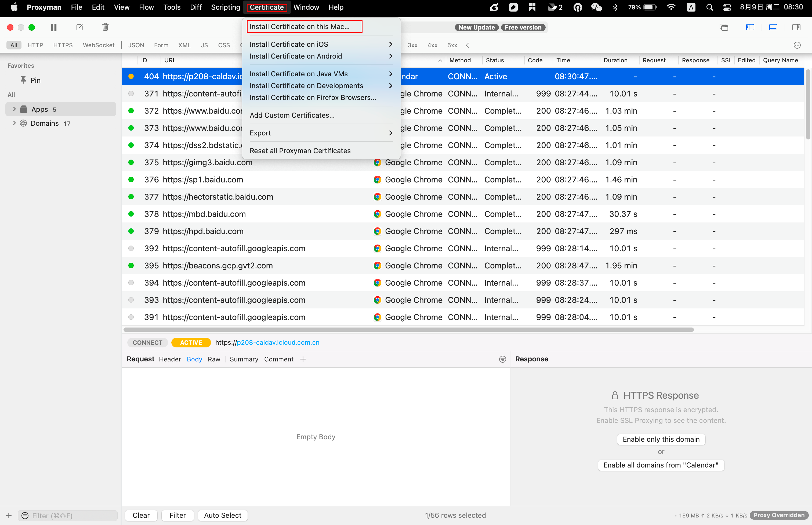Screen dimensions: 812x525
Task: Open filter bar more options icon
Action: tap(797, 45)
